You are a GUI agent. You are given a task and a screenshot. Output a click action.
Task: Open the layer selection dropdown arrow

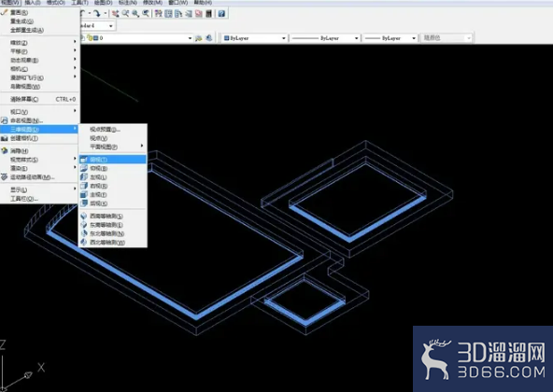[190, 37]
